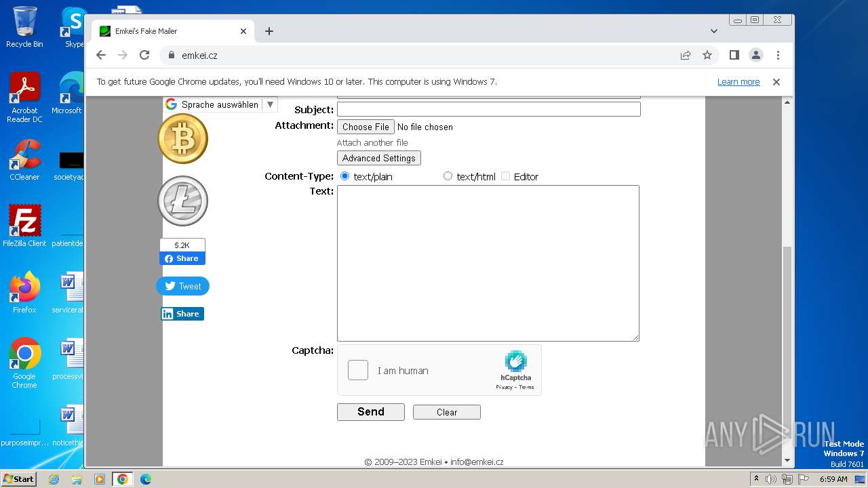Viewport: 868px width, 488px height.
Task: Click the Chrome taskbar icon
Action: coord(123,479)
